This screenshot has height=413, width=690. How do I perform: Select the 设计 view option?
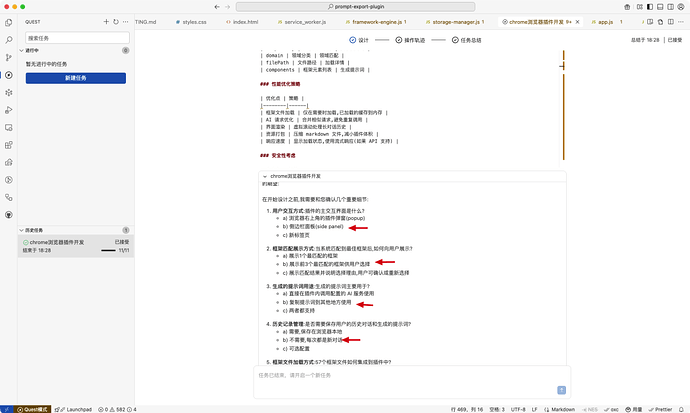coord(359,40)
